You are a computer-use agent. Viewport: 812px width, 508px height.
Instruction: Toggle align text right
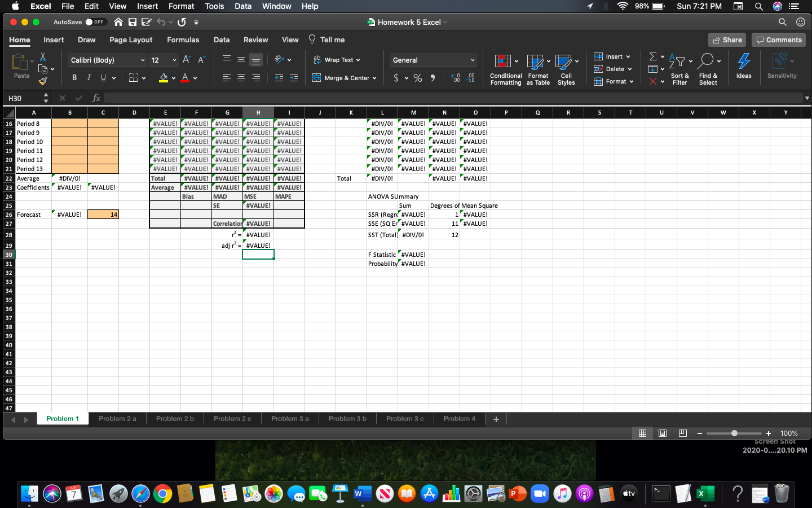256,78
